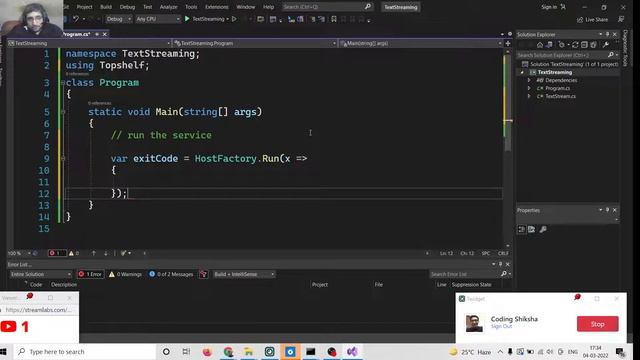The height and width of the screenshot is (360, 640).
Task: Collapse All in Solution Explorer toolbar
Action: [x=584, y=44]
